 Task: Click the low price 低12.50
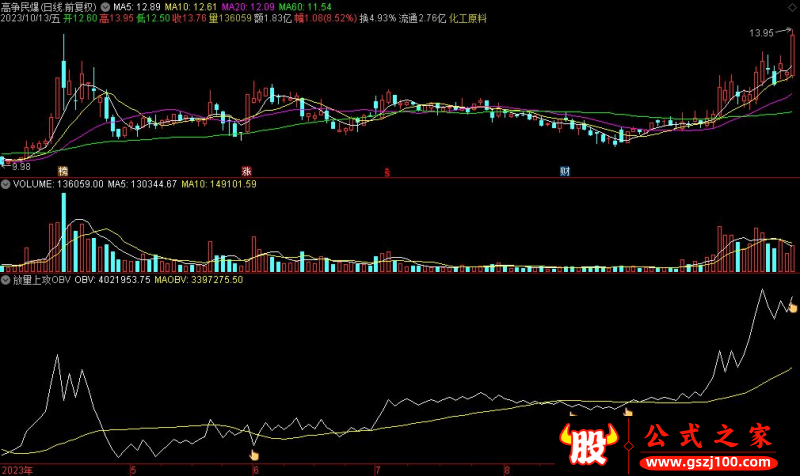coord(153,18)
